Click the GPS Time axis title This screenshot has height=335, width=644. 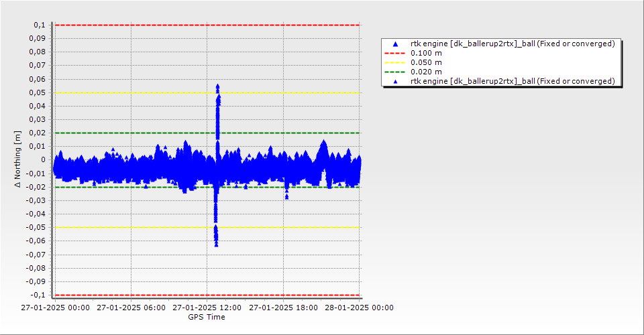[207, 317]
